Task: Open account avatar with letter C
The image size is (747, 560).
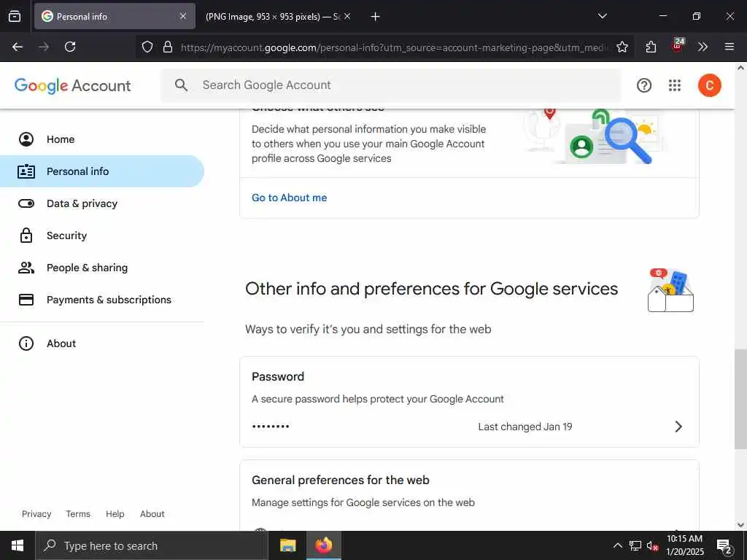Action: 709,85
